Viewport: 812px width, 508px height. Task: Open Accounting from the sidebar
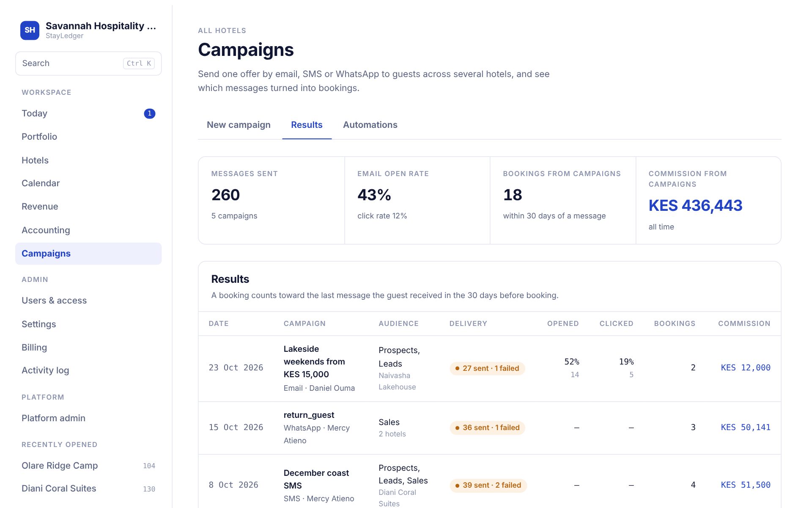(88, 230)
